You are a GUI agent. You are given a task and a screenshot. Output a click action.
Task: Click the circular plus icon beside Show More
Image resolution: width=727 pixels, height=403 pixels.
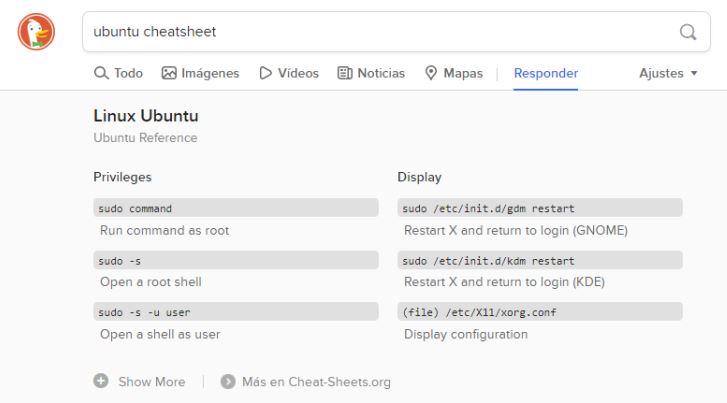point(101,381)
